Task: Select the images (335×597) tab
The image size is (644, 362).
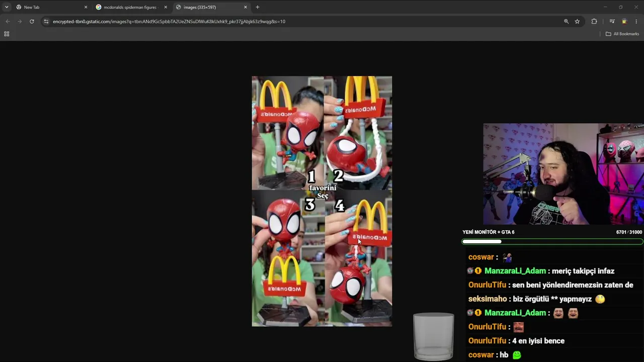Action: [x=211, y=7]
